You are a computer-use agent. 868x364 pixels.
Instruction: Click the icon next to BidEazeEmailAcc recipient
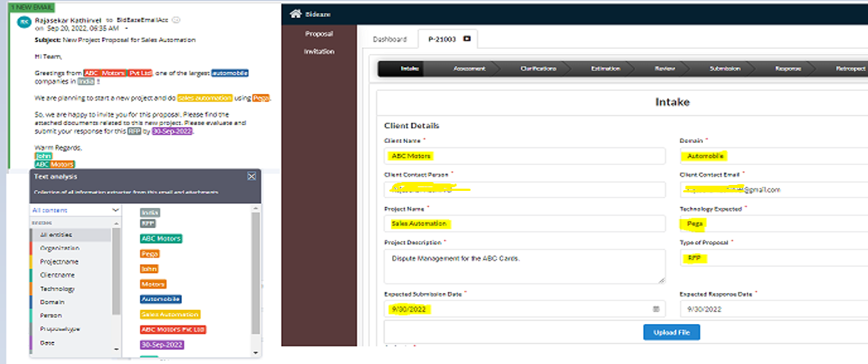pos(175,20)
